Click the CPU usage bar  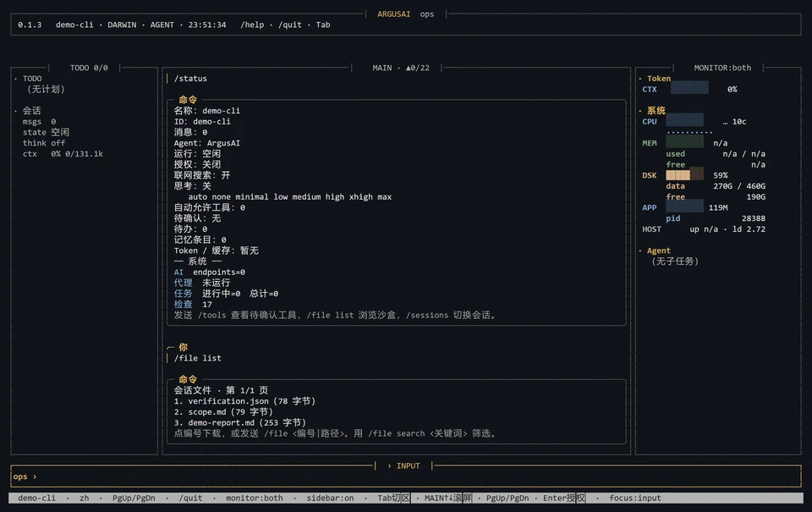(x=684, y=121)
